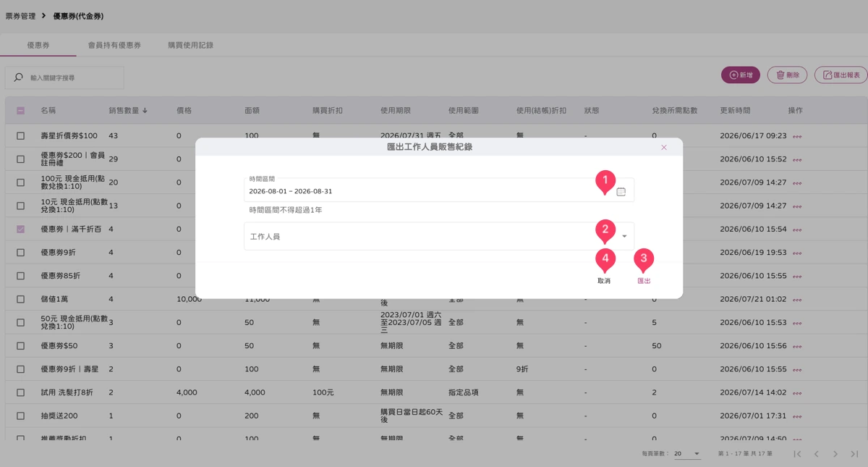The width and height of the screenshot is (868, 467).
Task: Open actions menu for 10元 現金抵用 row
Action: coord(797,206)
